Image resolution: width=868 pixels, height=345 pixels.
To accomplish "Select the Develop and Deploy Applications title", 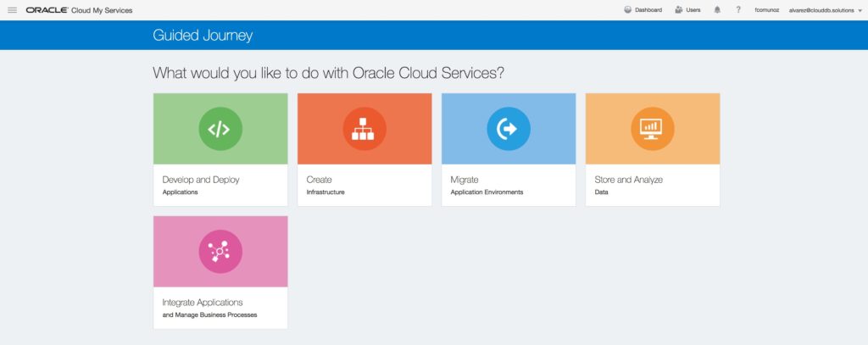I will pyautogui.click(x=198, y=180).
